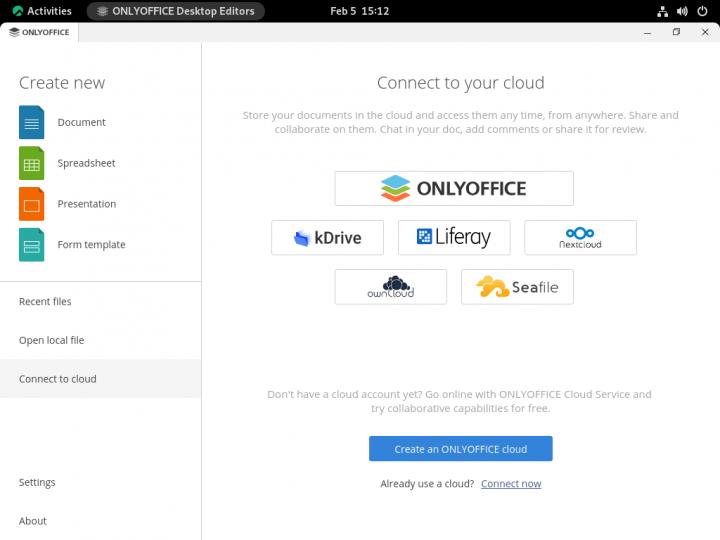Choose the kDrive cloud provider

click(327, 238)
